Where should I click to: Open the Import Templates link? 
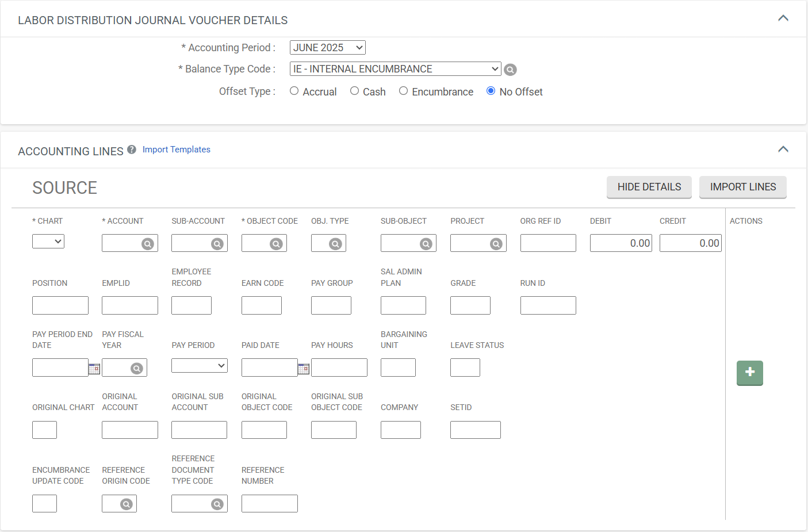pyautogui.click(x=177, y=150)
